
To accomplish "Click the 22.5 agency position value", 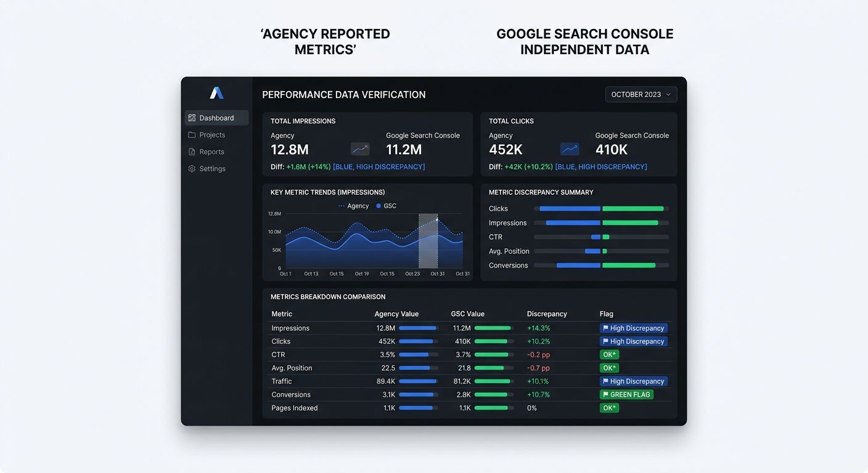I will point(388,368).
